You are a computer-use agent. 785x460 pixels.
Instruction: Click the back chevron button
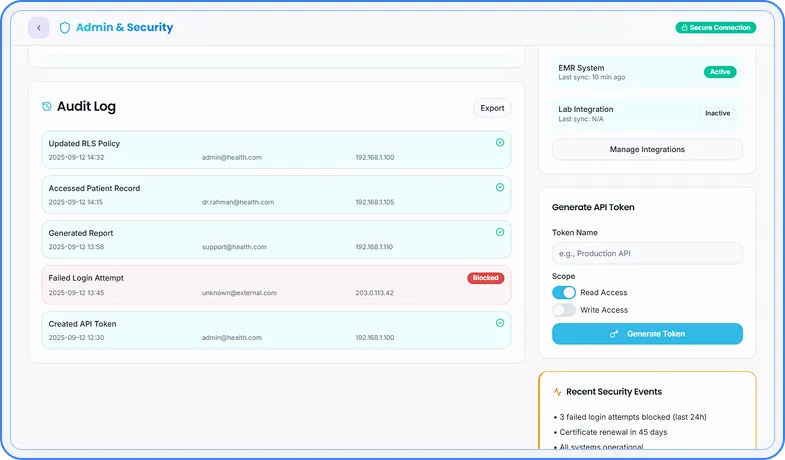click(x=39, y=28)
